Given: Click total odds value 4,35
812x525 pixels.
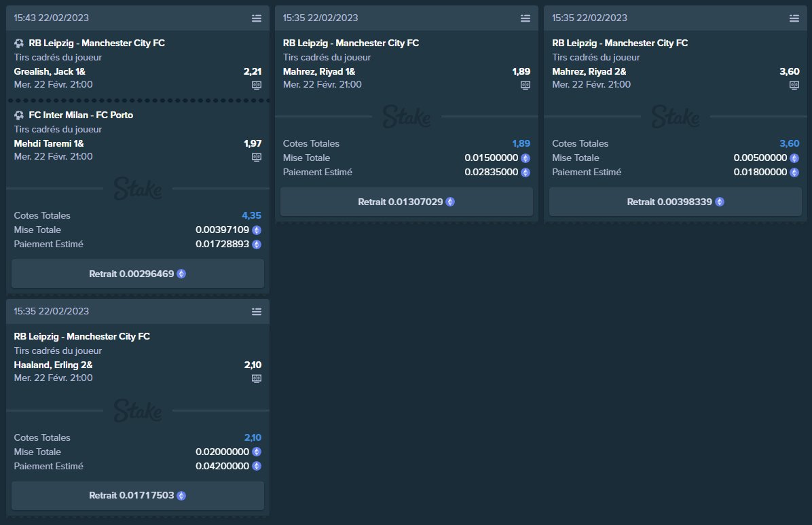Looking at the screenshot, I should (x=252, y=215).
